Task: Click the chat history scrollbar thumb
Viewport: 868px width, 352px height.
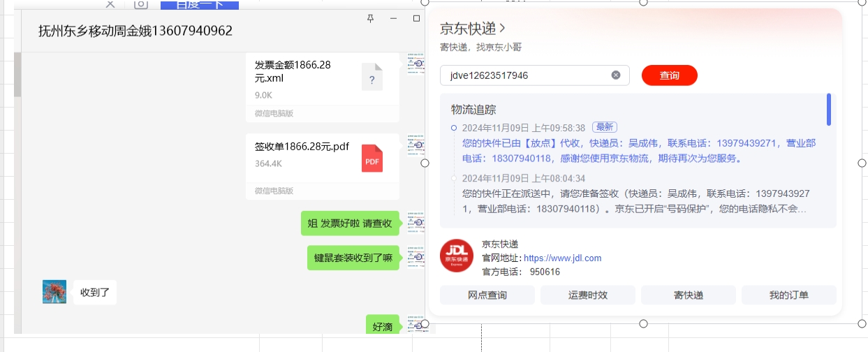Action: click(18, 75)
